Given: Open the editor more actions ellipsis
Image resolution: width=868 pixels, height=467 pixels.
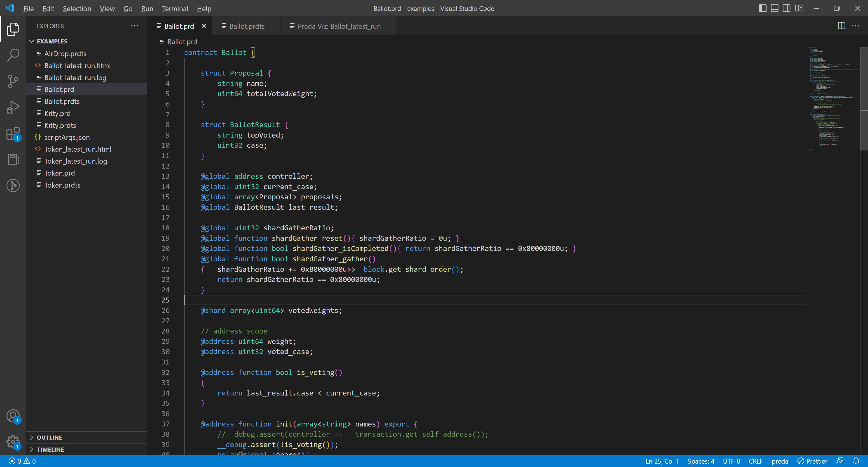Looking at the screenshot, I should coord(856,26).
